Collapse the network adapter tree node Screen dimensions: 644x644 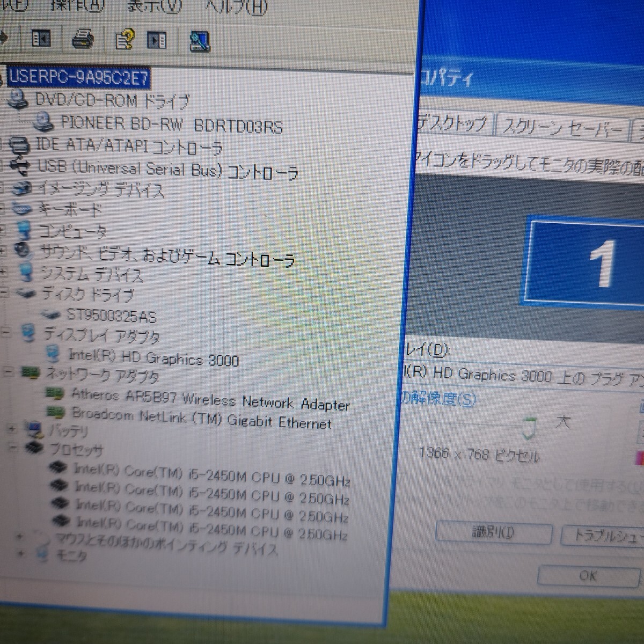[x=8, y=372]
